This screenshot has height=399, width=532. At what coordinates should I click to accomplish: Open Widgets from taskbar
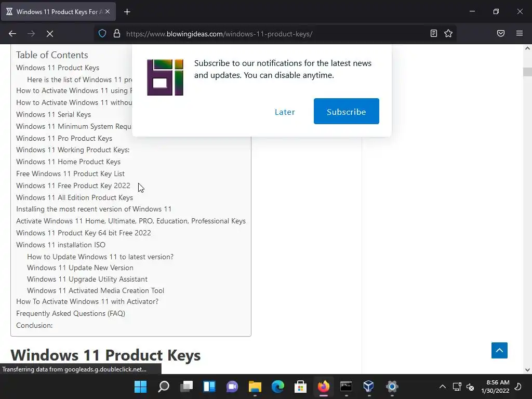(x=209, y=387)
